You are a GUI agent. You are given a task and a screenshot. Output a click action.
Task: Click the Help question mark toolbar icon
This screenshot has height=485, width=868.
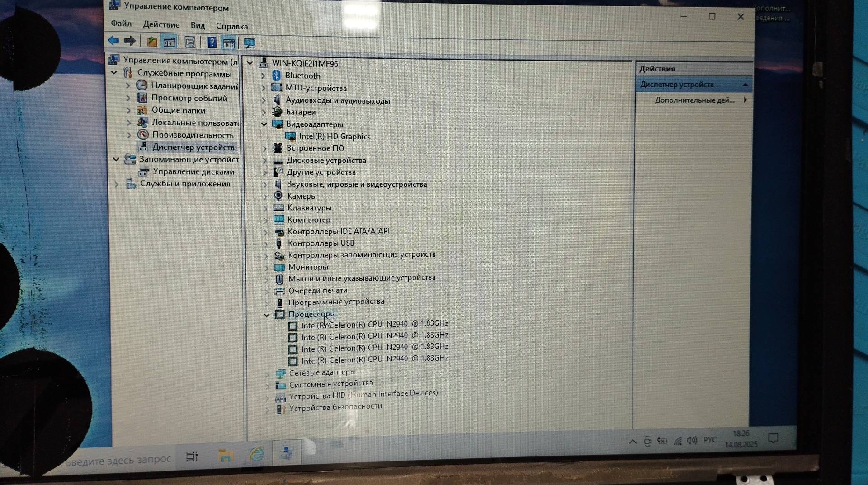click(x=211, y=43)
